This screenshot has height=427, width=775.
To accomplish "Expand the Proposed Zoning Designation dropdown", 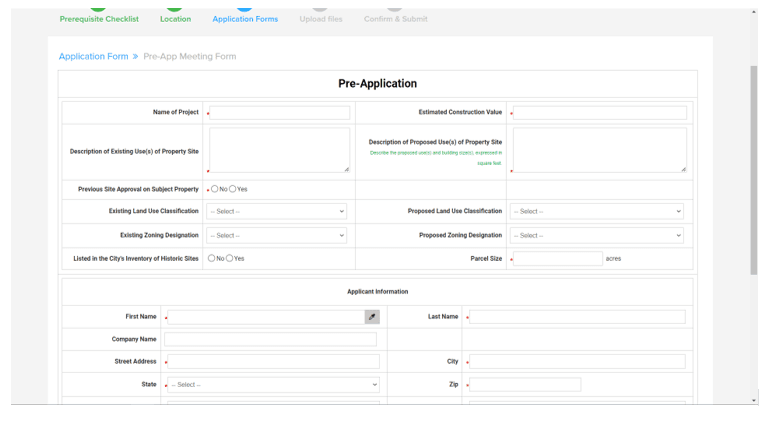I will point(596,236).
